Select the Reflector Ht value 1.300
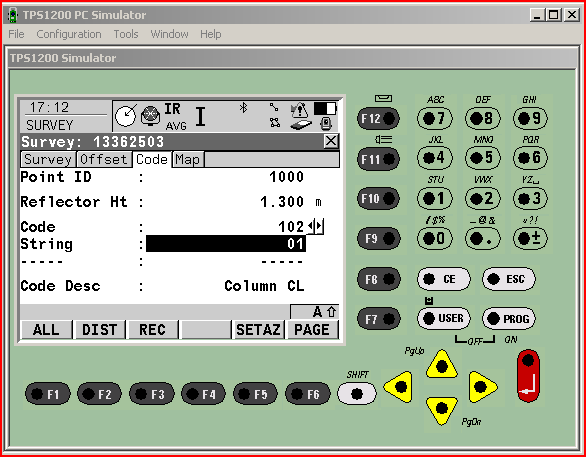Screen dimensions: 586x457 (x=282, y=202)
